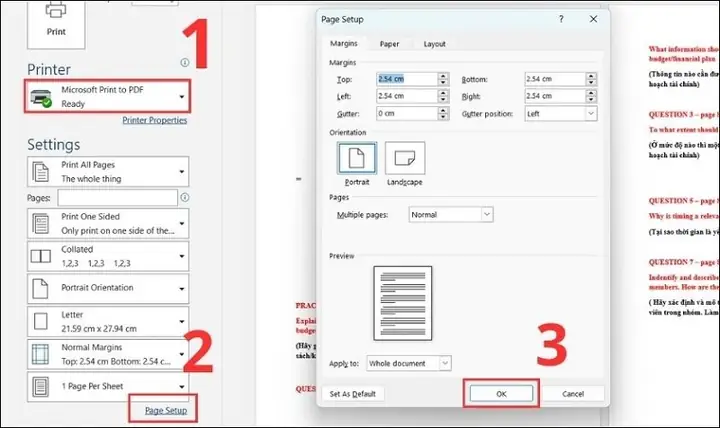Decrease the Top margin with down arrow

[x=443, y=83]
